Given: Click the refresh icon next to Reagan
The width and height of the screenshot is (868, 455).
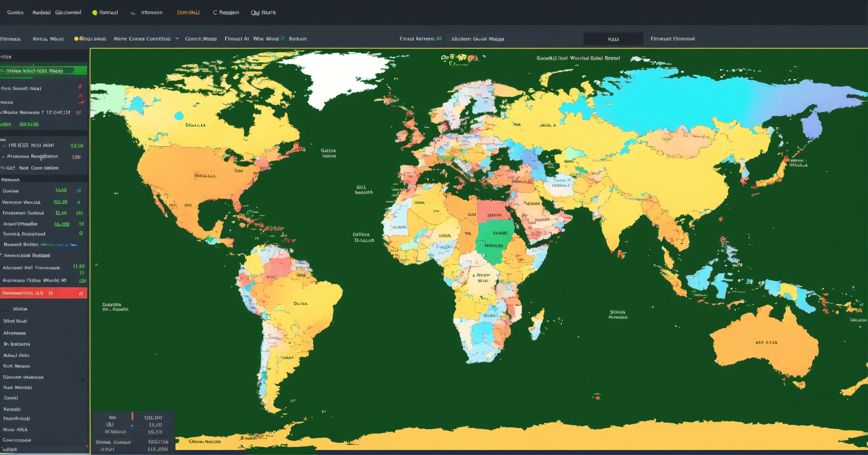Looking at the screenshot, I should [215, 13].
